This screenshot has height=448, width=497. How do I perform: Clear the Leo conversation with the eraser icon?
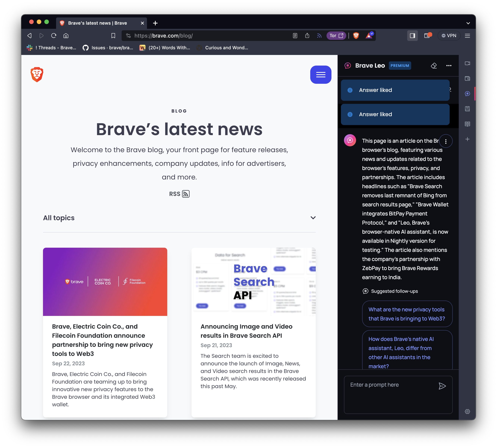click(x=434, y=66)
